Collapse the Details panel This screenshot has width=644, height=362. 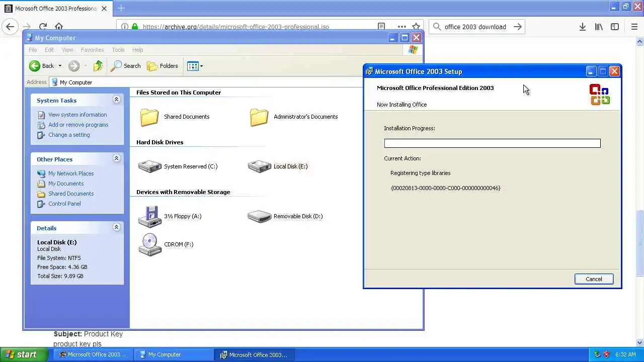coord(116,227)
